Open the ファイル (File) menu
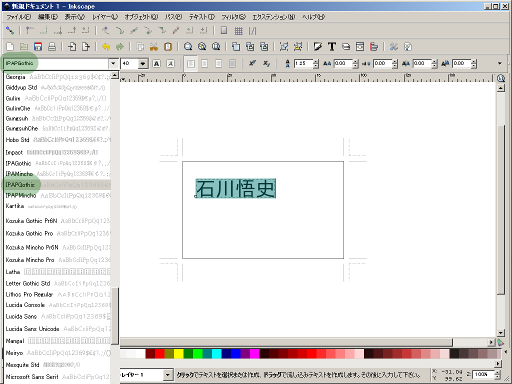The height and width of the screenshot is (384, 512). (x=19, y=17)
